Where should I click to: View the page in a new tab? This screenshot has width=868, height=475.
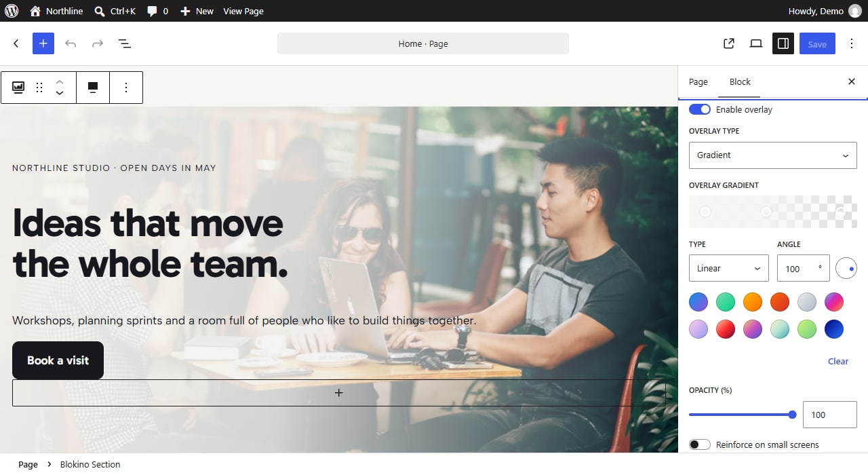coord(729,43)
